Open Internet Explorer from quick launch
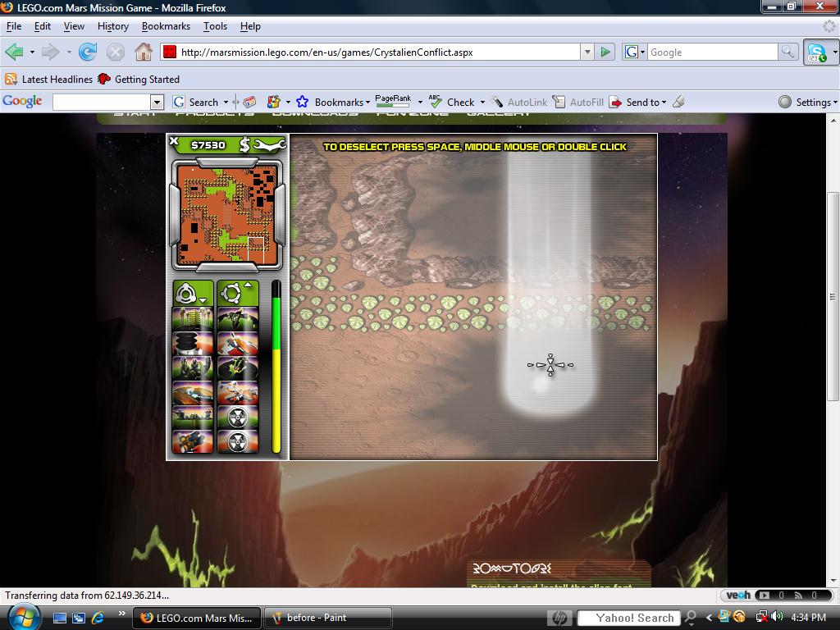The height and width of the screenshot is (630, 840). (98, 618)
